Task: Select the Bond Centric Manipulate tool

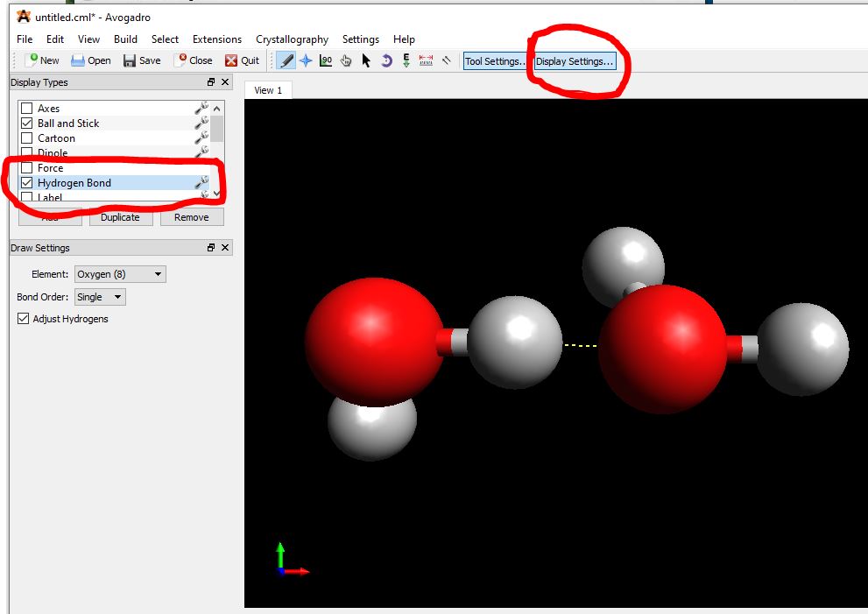Action: [326, 60]
